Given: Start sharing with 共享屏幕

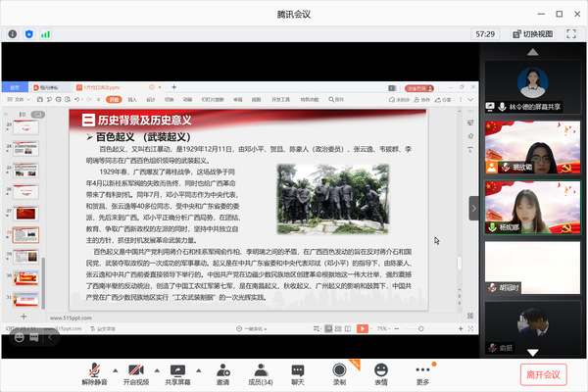Looking at the screenshot, I should coord(177,374).
